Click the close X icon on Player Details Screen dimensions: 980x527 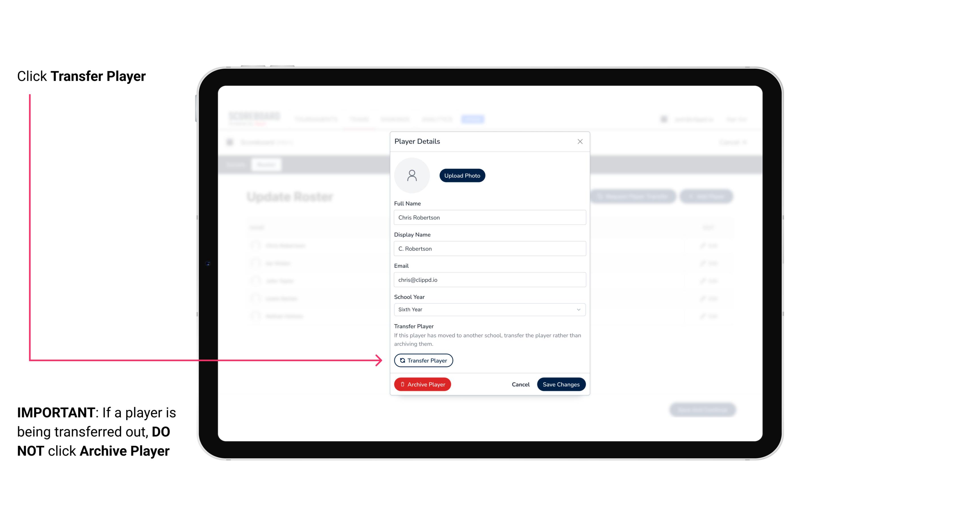pos(580,142)
